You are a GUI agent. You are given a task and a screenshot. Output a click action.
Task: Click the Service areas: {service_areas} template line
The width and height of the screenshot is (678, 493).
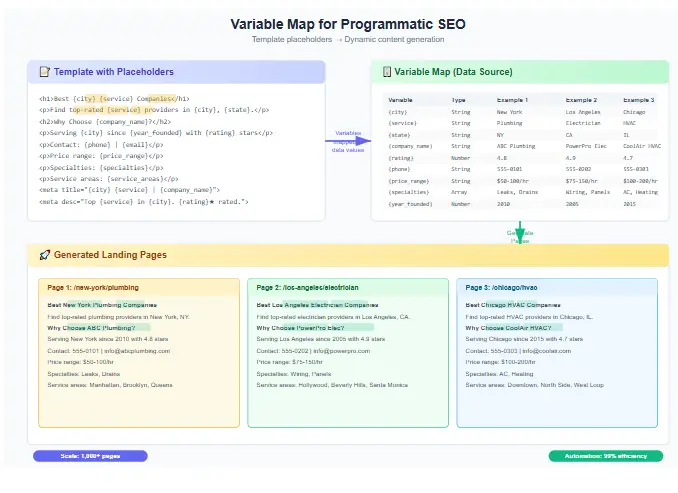click(109, 179)
